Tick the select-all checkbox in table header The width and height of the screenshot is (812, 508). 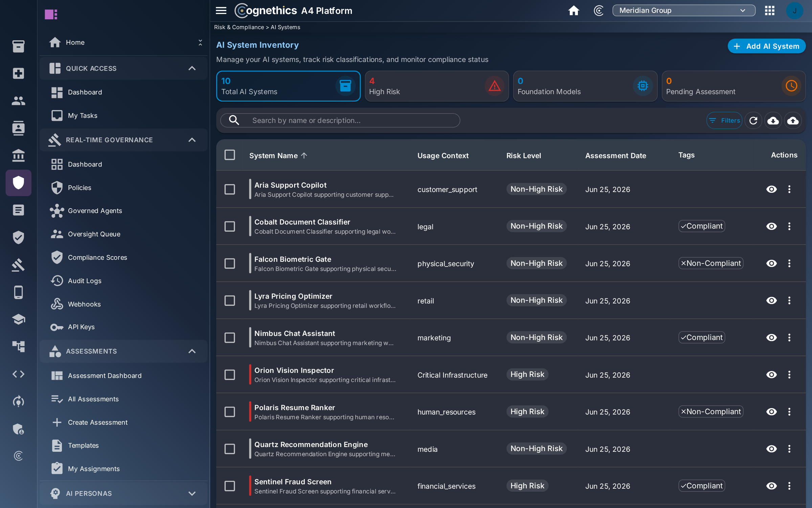tap(230, 155)
